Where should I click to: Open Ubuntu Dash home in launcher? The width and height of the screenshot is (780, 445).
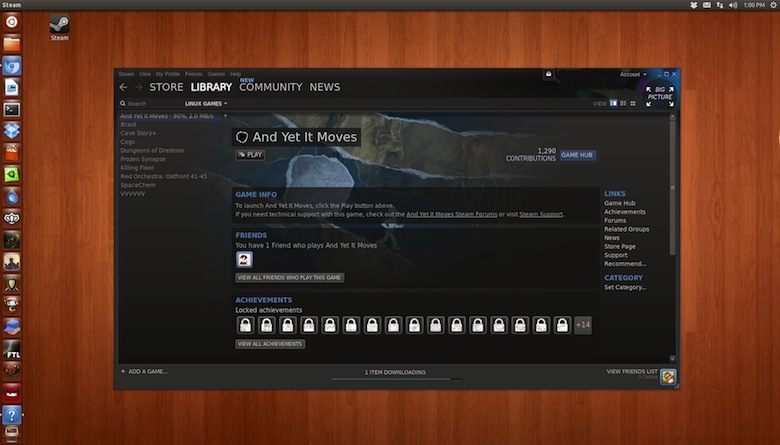[11, 22]
